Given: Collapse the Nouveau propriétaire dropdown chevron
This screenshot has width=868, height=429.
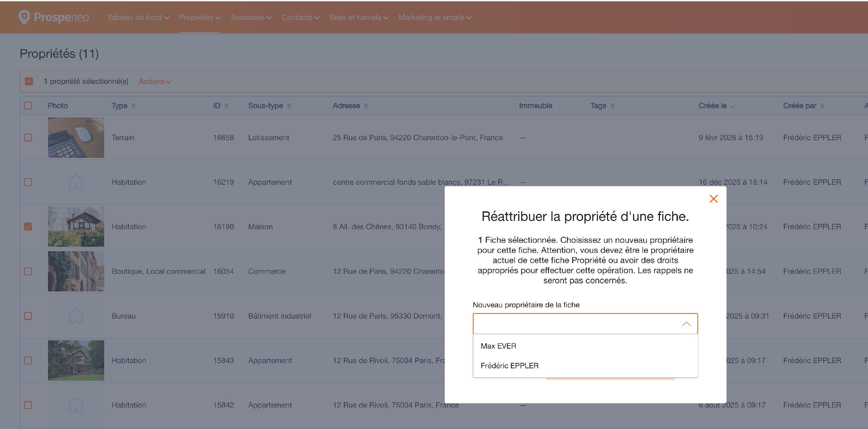Looking at the screenshot, I should (686, 324).
